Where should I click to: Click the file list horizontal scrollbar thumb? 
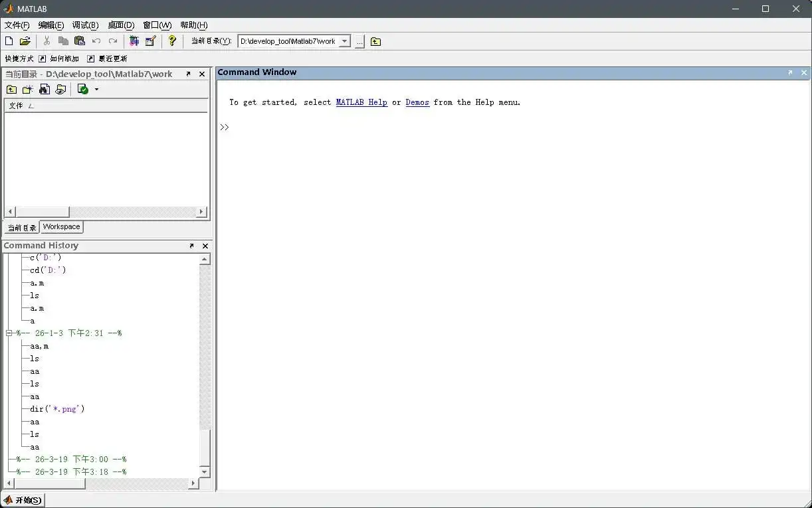pyautogui.click(x=43, y=212)
